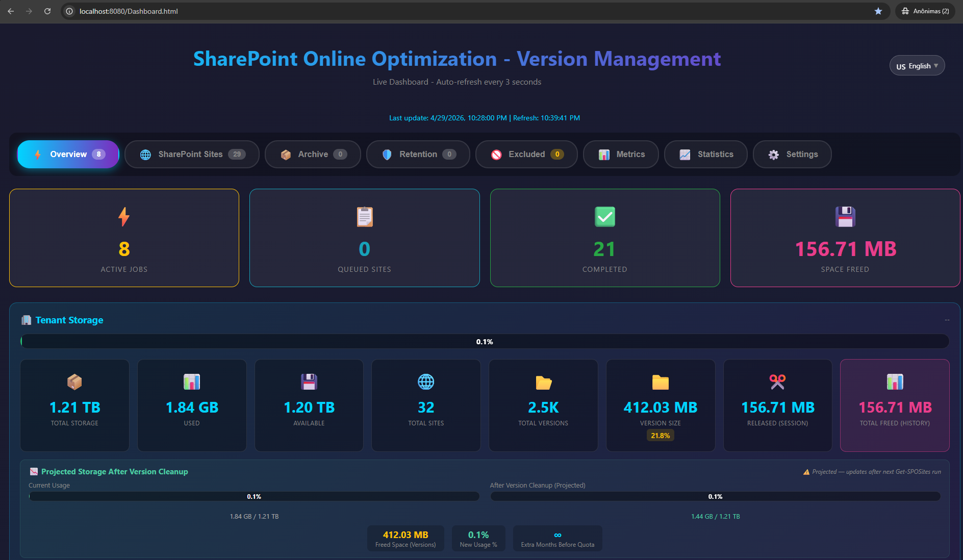The image size is (963, 560).
Task: Click the 1.84 GB Used value
Action: point(192,408)
